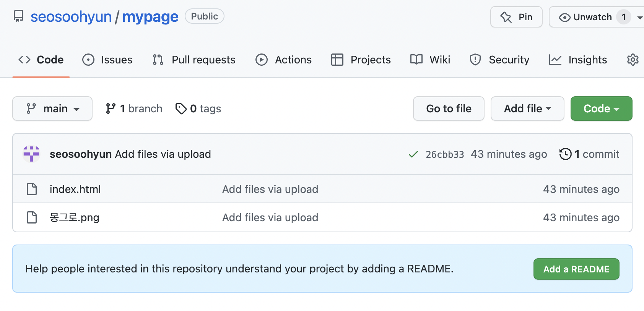Switch to the Code tab
This screenshot has width=644, height=311.
(x=41, y=60)
